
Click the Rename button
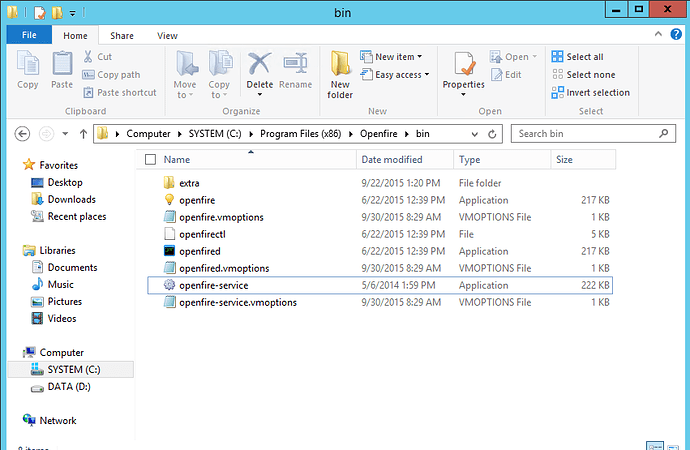pos(296,70)
